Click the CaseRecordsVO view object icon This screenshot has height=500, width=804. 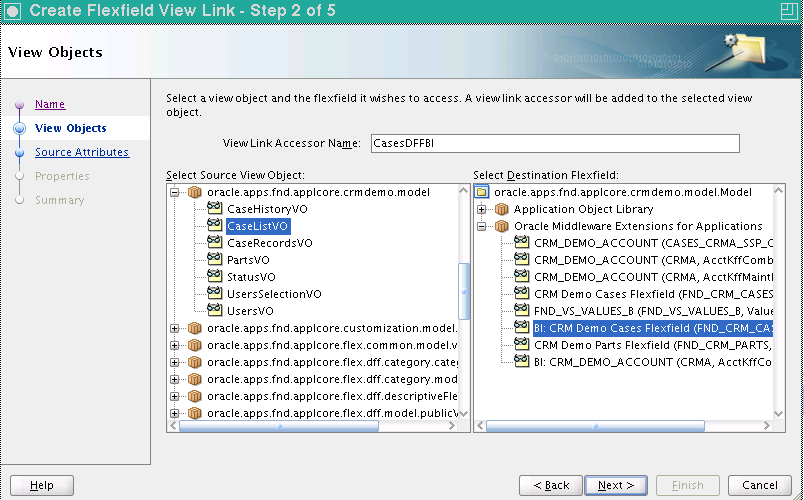point(214,242)
